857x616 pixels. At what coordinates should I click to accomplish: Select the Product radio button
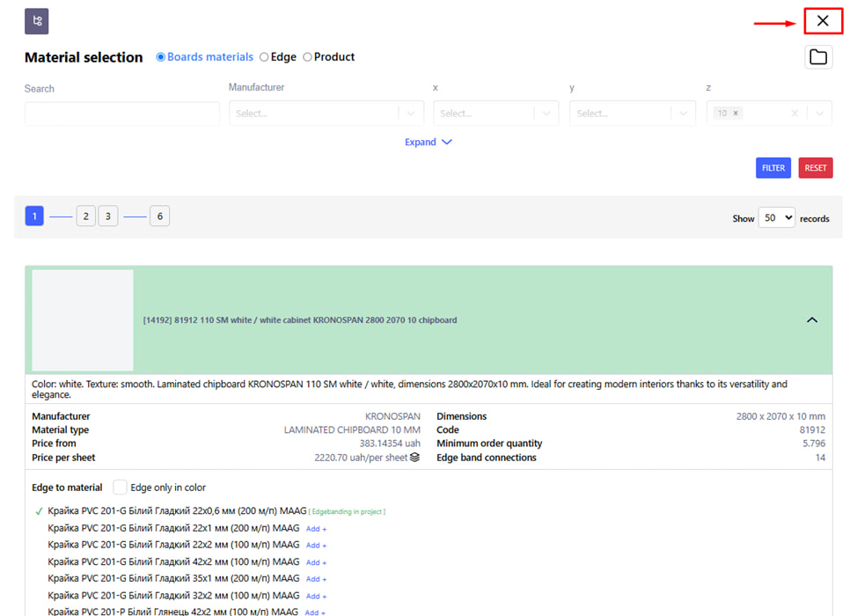[307, 57]
